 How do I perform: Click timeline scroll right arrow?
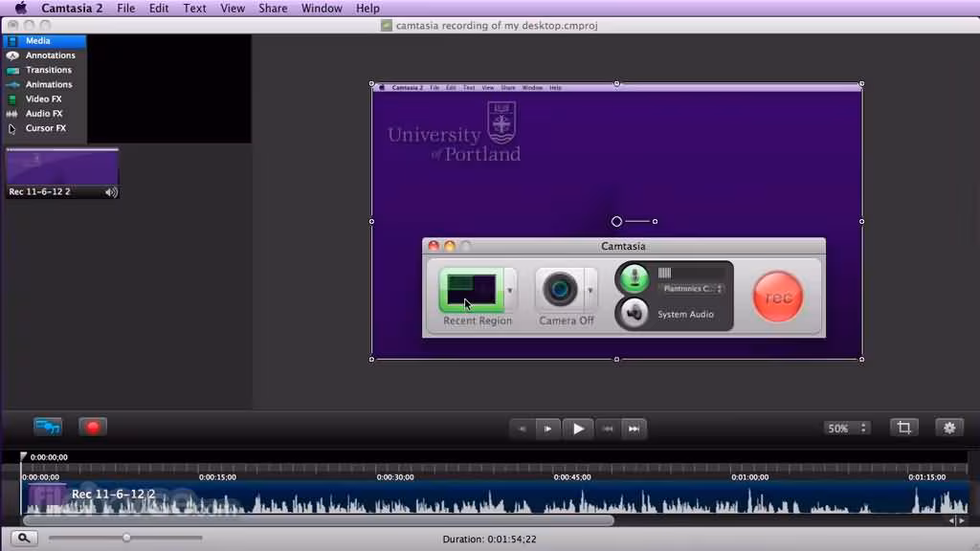[x=962, y=520]
